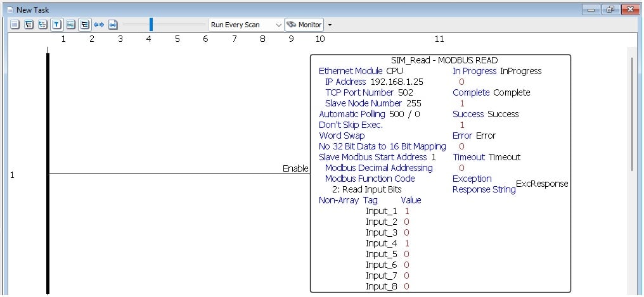Click the Slave Modbus Start Address line
Screen dimensions: 644x297
[x=377, y=157]
